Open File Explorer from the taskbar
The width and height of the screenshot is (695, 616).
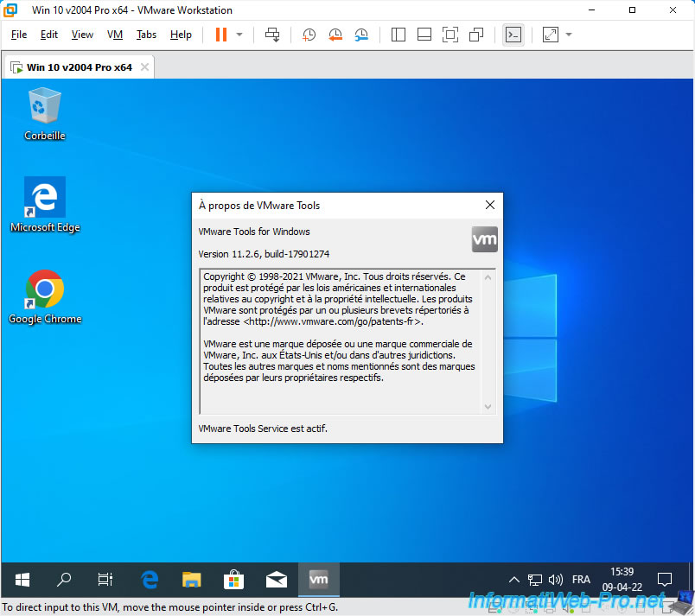coord(192,579)
